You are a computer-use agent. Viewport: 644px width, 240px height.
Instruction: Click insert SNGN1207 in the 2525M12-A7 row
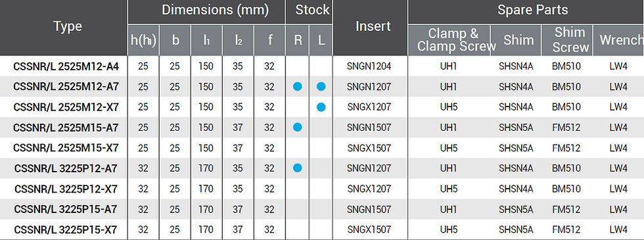[369, 87]
